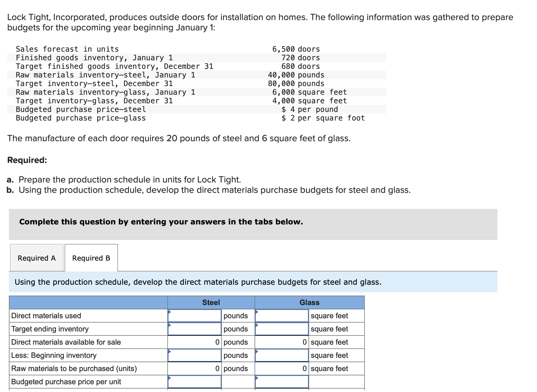Click the '720 doors' value
The width and height of the screenshot is (537, 392).
click(x=301, y=58)
